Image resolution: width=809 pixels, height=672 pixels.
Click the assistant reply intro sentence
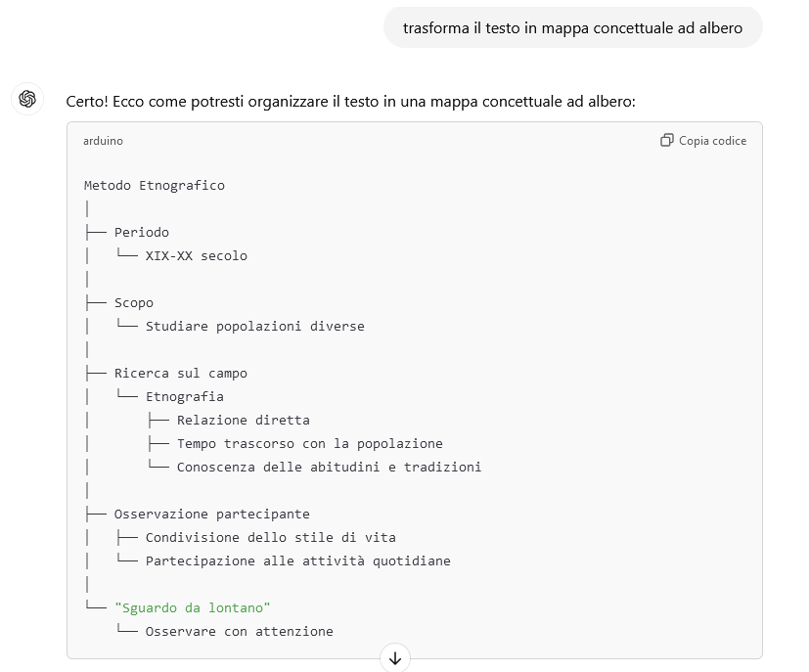click(x=351, y=102)
